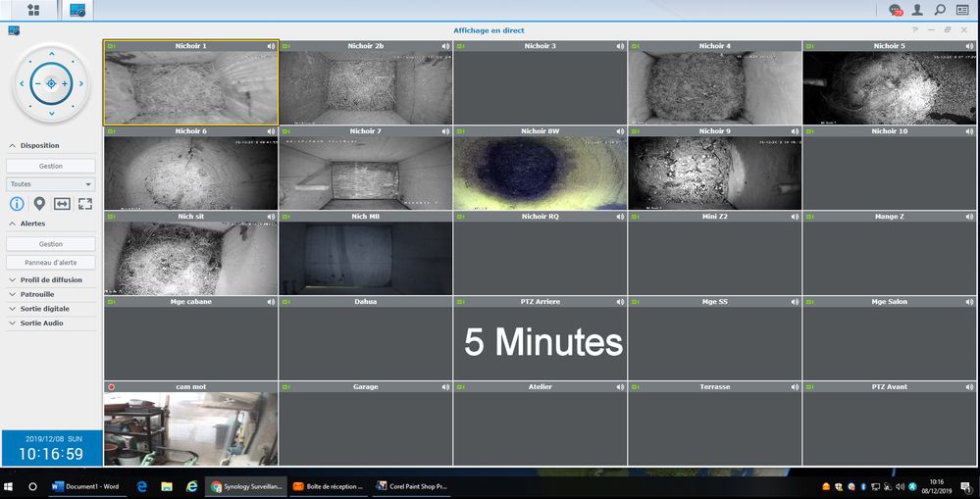Mute the Nichoir 8W speaker

[x=620, y=131]
